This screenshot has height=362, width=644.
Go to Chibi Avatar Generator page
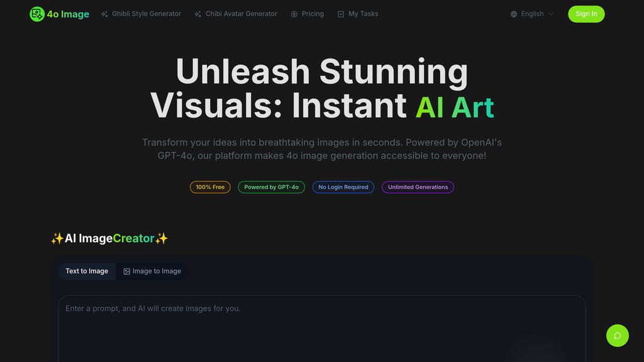pyautogui.click(x=241, y=14)
